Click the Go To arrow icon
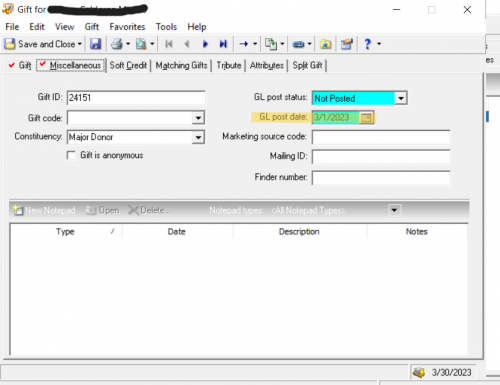Image resolution: width=500 pixels, height=385 pixels. (x=244, y=44)
